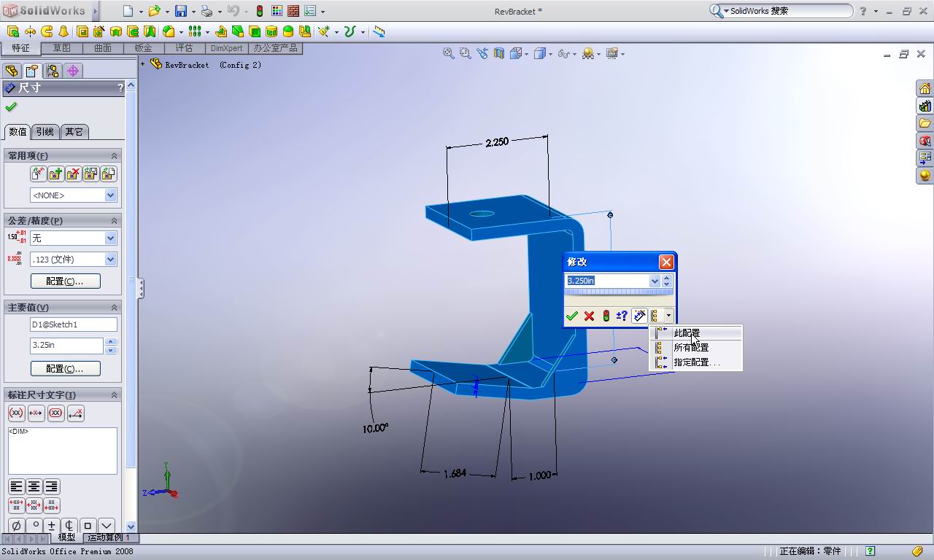Click Zoom to Fit magnifier icon
This screenshot has width=934, height=560.
coord(449,53)
